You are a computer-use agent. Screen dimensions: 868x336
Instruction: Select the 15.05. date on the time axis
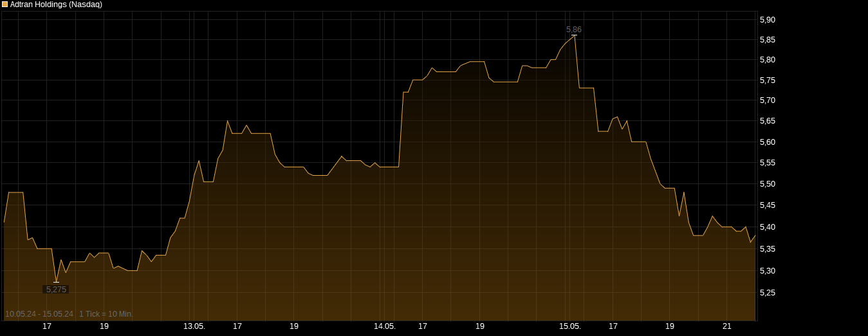[570, 326]
